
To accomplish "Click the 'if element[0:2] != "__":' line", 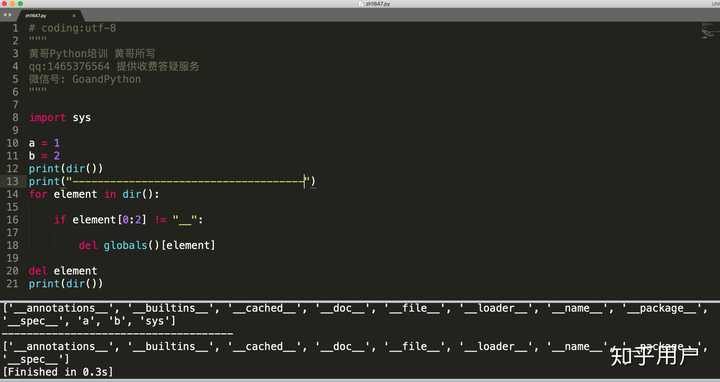I will pyautogui.click(x=129, y=220).
